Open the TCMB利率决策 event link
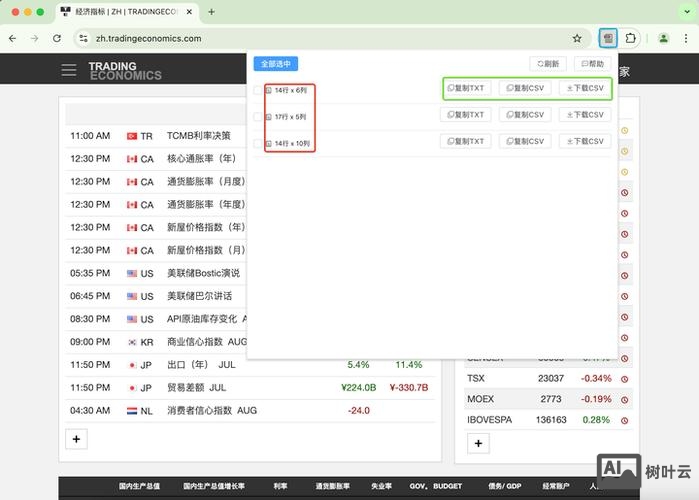The width and height of the screenshot is (699, 500). pyautogui.click(x=198, y=136)
